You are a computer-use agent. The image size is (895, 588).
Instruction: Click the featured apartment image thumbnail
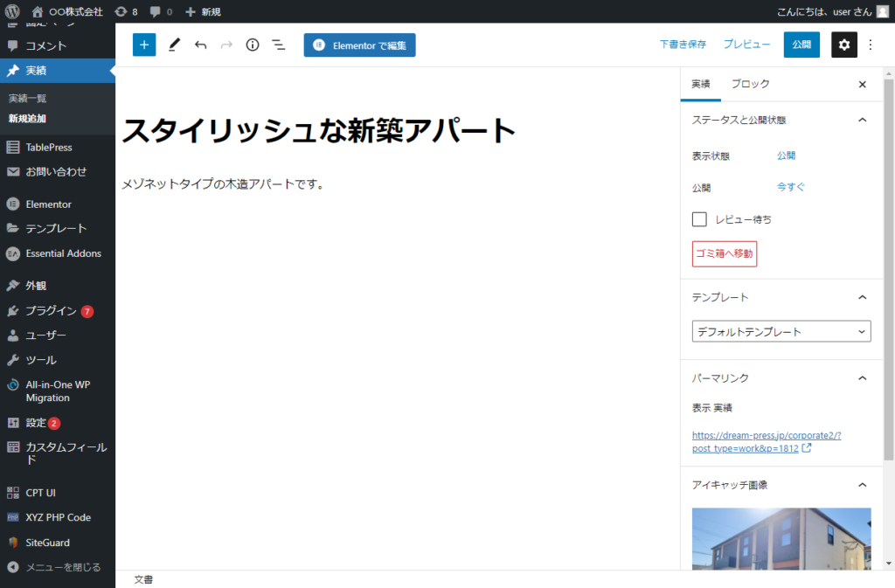tap(781, 537)
